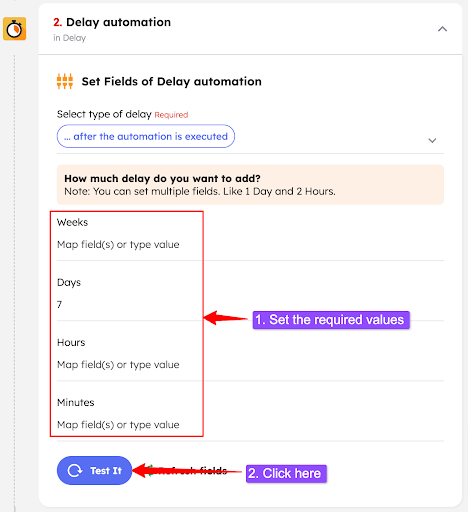The width and height of the screenshot is (468, 512).
Task: Click the Weeks field label
Action: click(72, 222)
